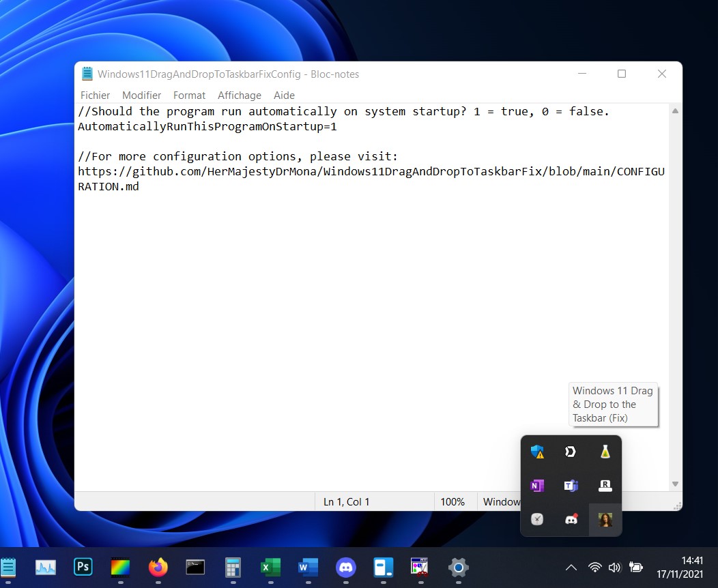Open Settings gear in the taskbar
Screen dimensions: 718x588
point(459,568)
